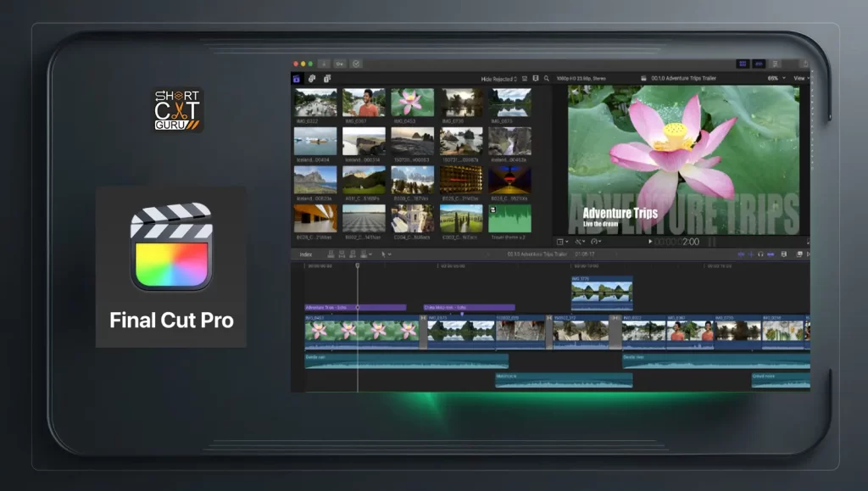The image size is (868, 491).
Task: Click the browser search magnifier icon
Action: pyautogui.click(x=547, y=79)
